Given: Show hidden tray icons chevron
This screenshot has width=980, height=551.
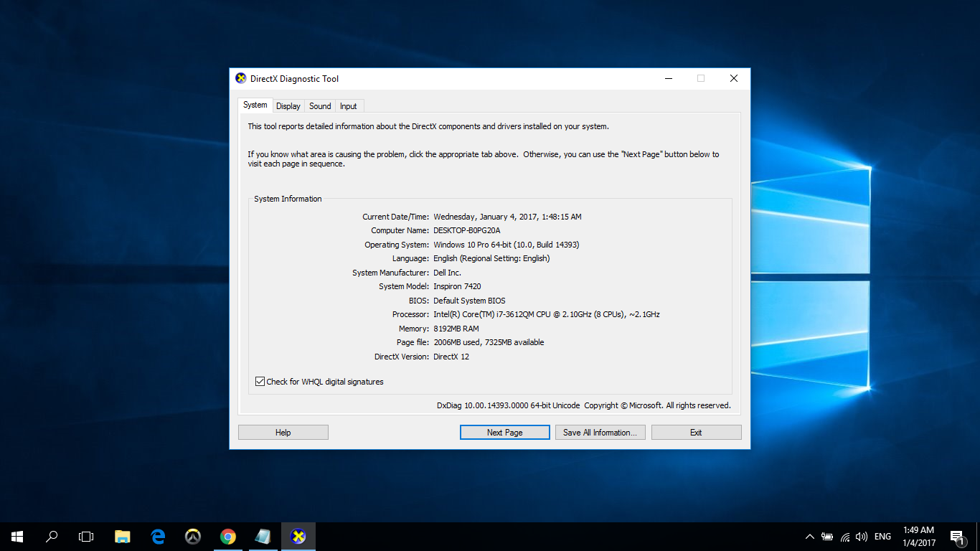Looking at the screenshot, I should [810, 536].
